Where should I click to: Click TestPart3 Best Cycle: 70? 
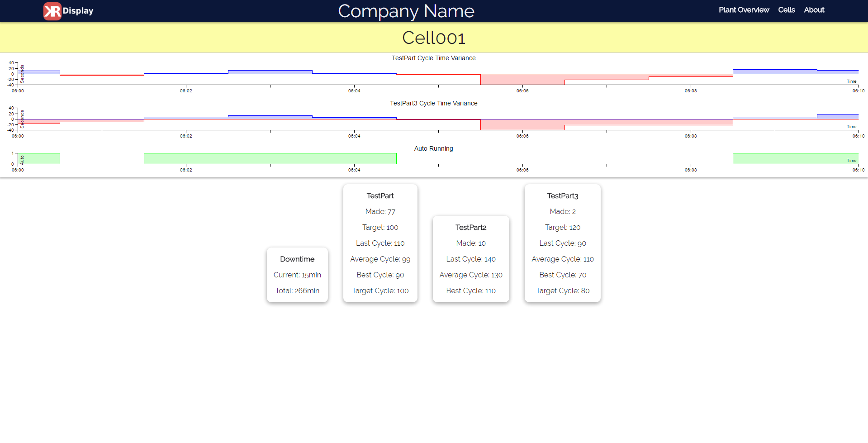tap(563, 275)
